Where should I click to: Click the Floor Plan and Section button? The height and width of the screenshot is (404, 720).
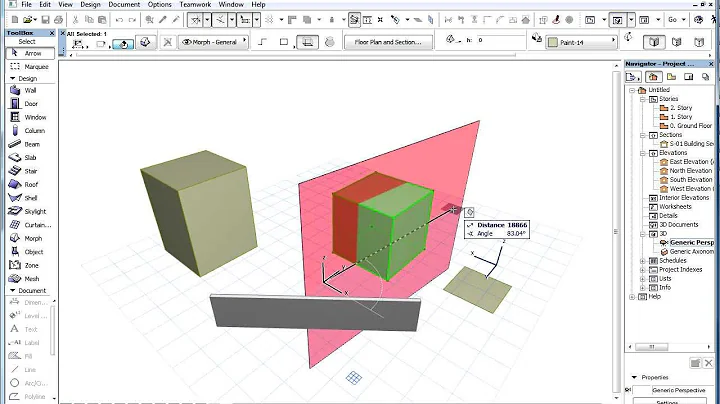coord(388,42)
